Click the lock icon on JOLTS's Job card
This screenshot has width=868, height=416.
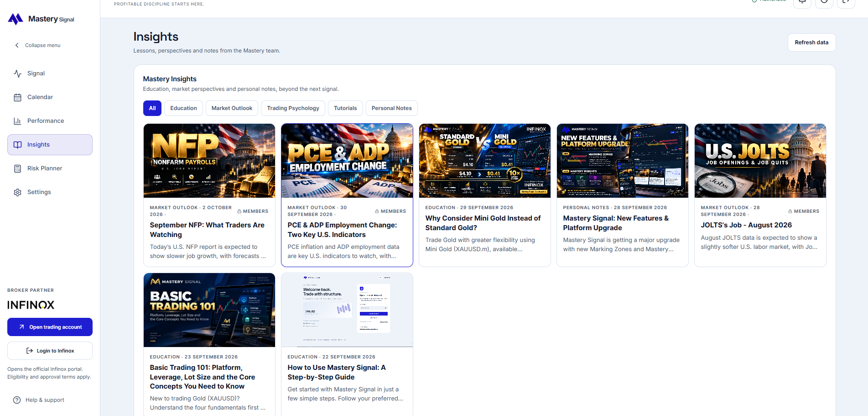click(790, 211)
